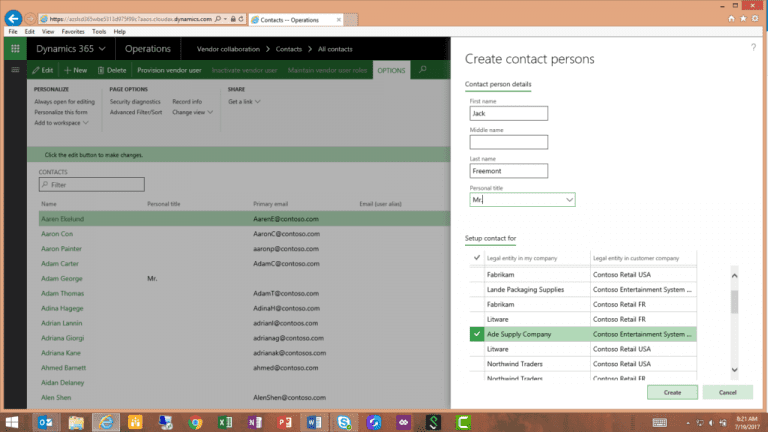Open browser settings gear icon
The height and width of the screenshot is (432, 768).
point(755,19)
